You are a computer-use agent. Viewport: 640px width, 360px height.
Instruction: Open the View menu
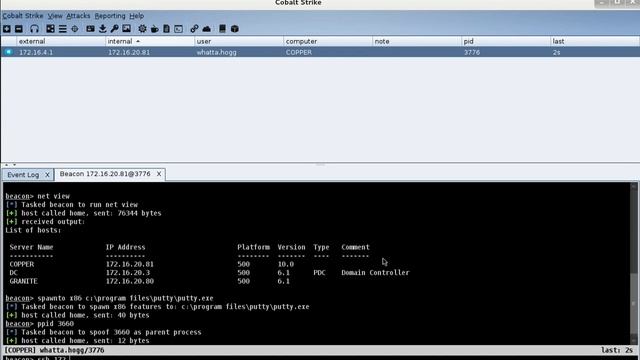click(55, 16)
